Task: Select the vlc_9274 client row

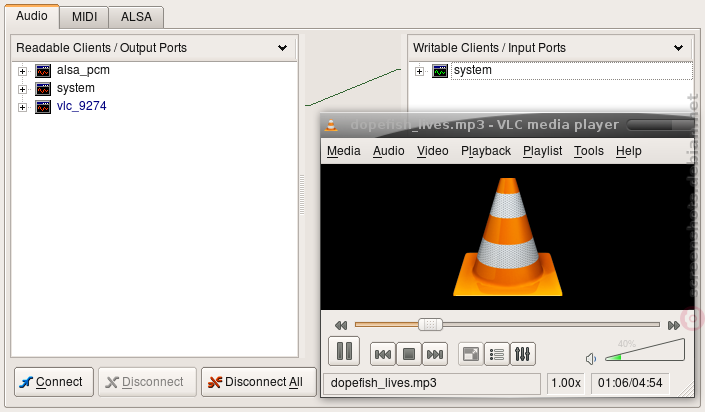Action: (x=81, y=107)
